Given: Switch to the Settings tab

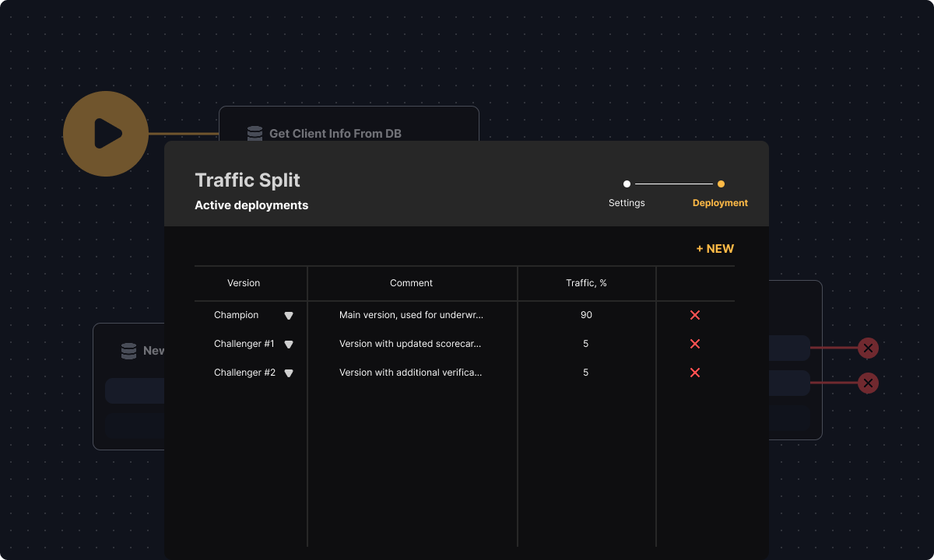Looking at the screenshot, I should (627, 202).
